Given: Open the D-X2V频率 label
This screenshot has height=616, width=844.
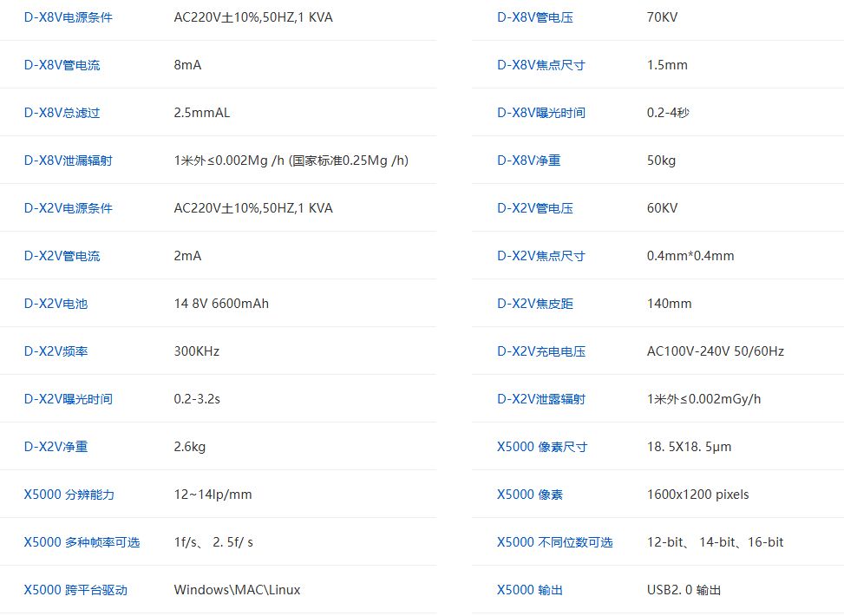Looking at the screenshot, I should pyautogui.click(x=56, y=351).
